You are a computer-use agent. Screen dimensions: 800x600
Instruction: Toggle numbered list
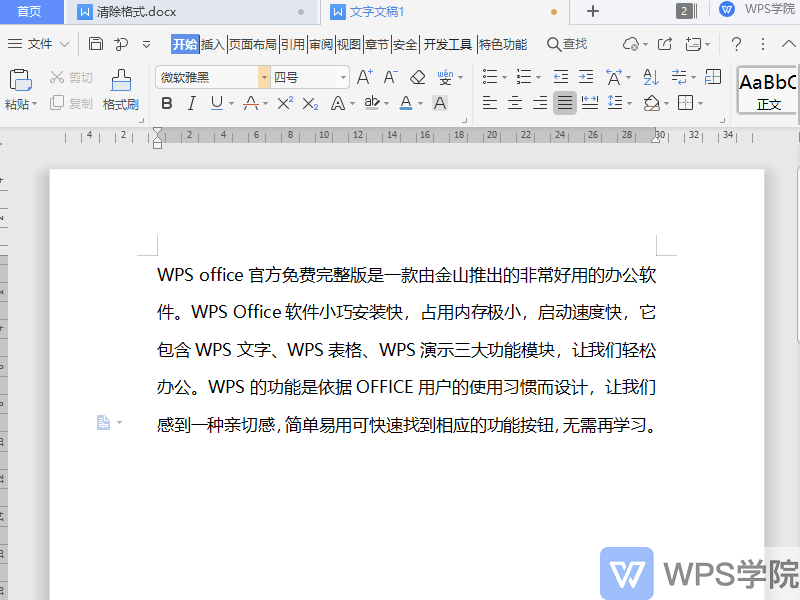pyautogui.click(x=524, y=77)
